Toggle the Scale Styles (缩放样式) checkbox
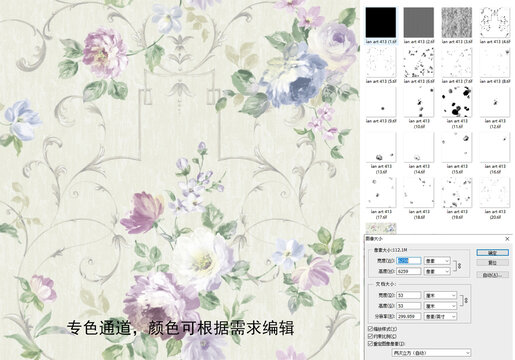 [370, 329]
